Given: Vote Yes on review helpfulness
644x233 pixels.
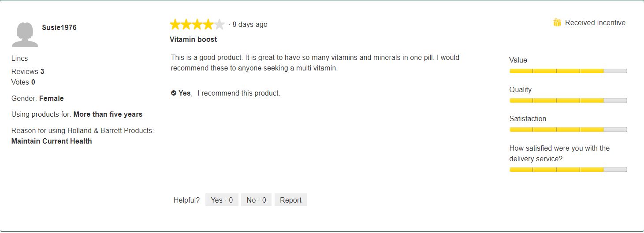Looking at the screenshot, I should point(222,200).
